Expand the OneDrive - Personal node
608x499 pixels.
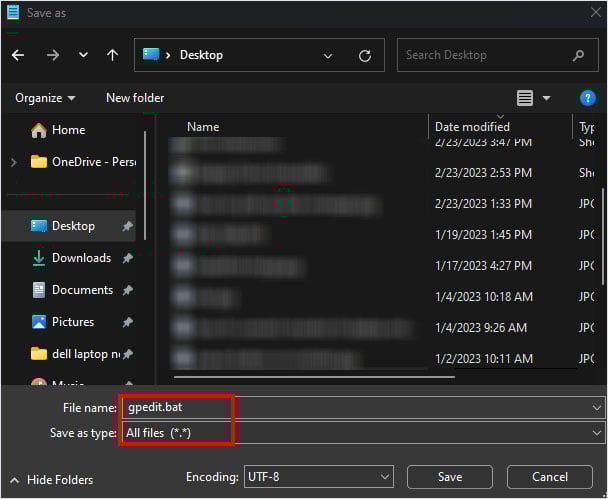14,162
